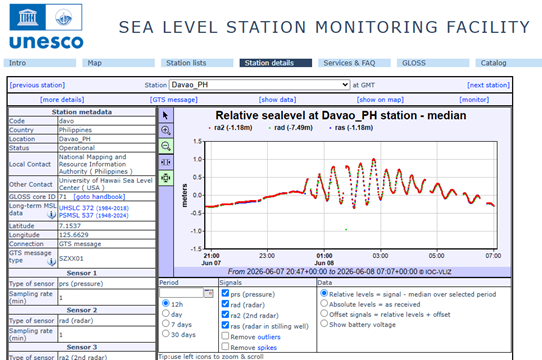Screen dimensions: 542x360
Task: Click the spikes help link
Action: coord(267,348)
